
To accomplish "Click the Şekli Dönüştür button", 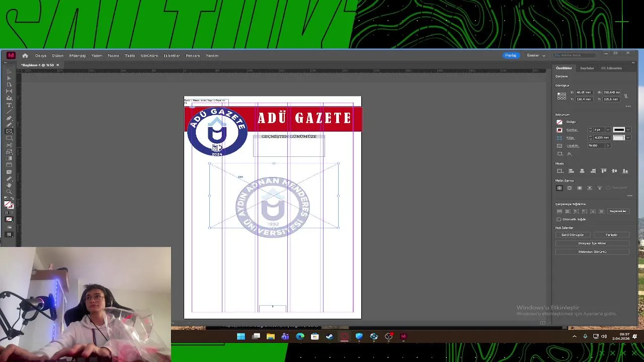I will click(x=573, y=235).
